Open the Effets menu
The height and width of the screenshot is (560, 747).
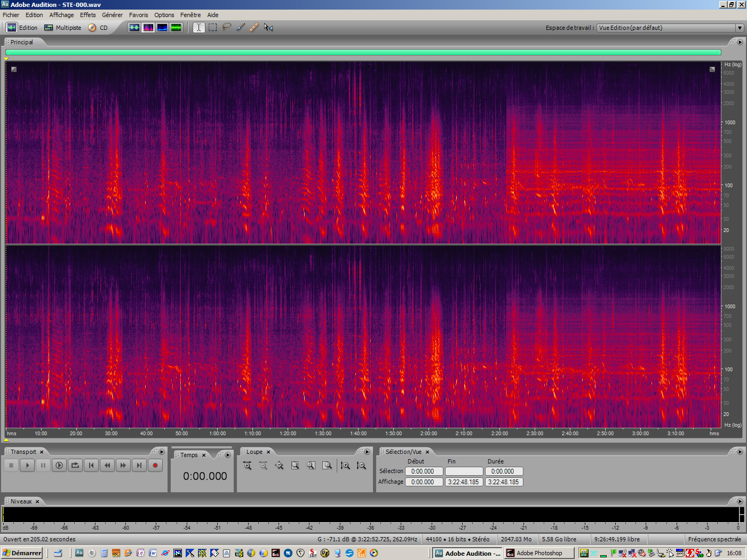click(x=88, y=15)
